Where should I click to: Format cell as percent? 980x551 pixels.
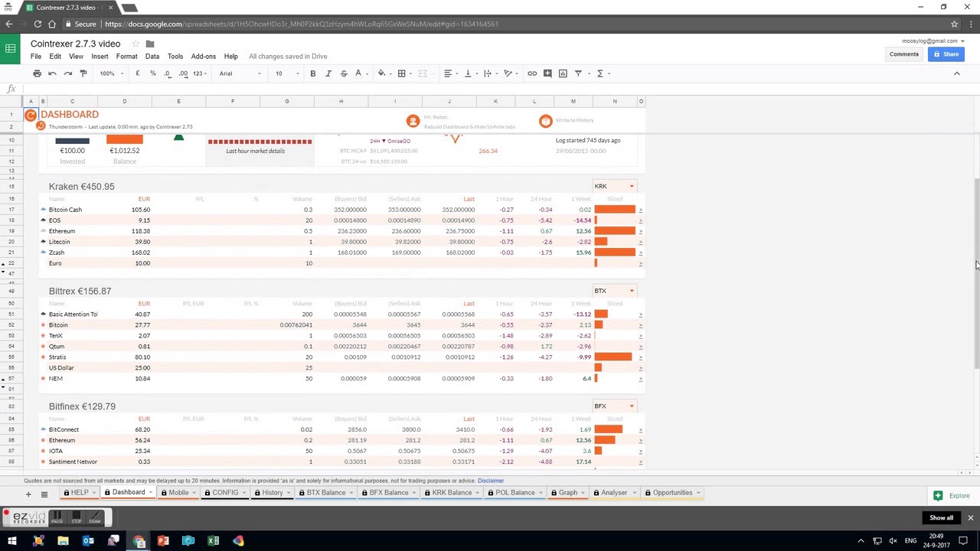coord(152,73)
